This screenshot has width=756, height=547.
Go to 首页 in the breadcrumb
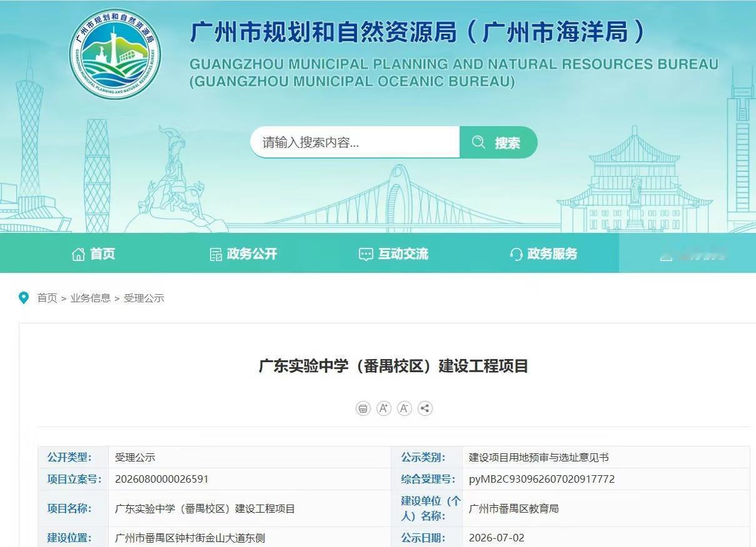47,298
